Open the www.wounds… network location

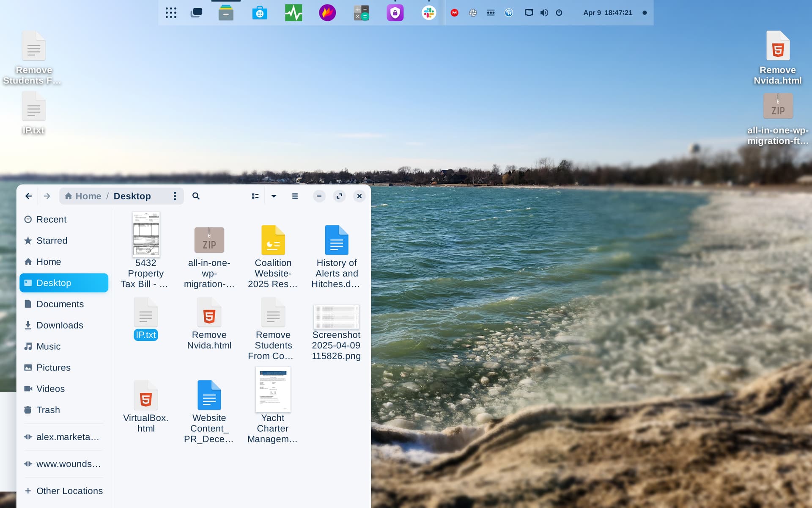coord(64,464)
